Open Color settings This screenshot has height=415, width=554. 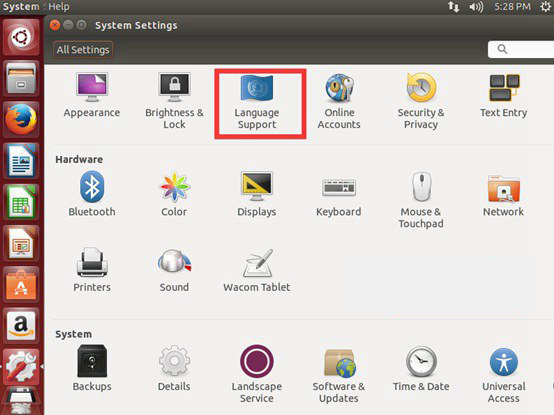(x=175, y=194)
